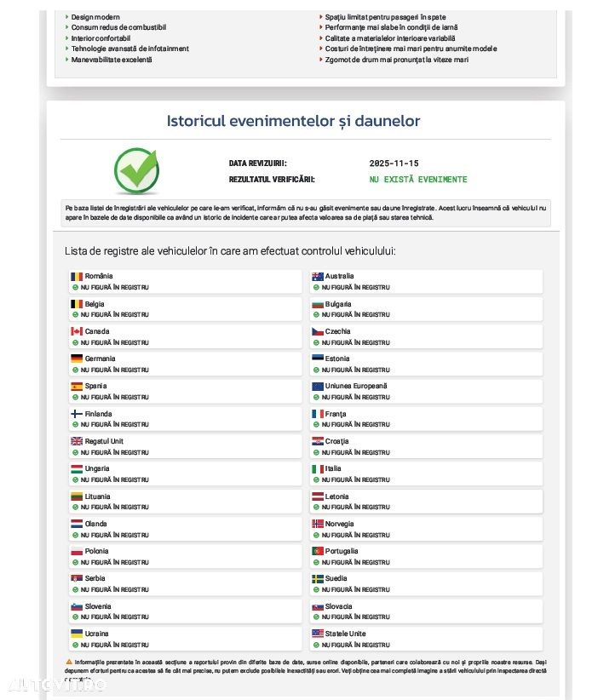Screen dimensions: 615x700
Task: Click the green status check under Germania
Action: click(76, 370)
